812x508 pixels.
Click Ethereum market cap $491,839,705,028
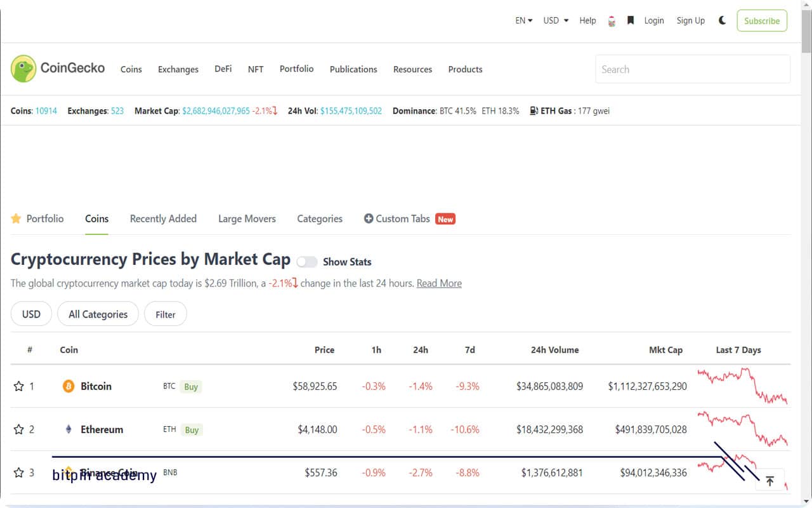[651, 429]
